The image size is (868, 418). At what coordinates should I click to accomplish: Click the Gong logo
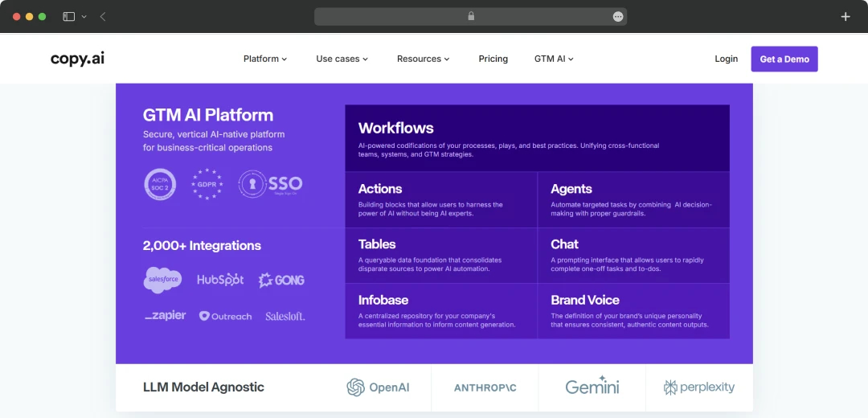pos(282,281)
